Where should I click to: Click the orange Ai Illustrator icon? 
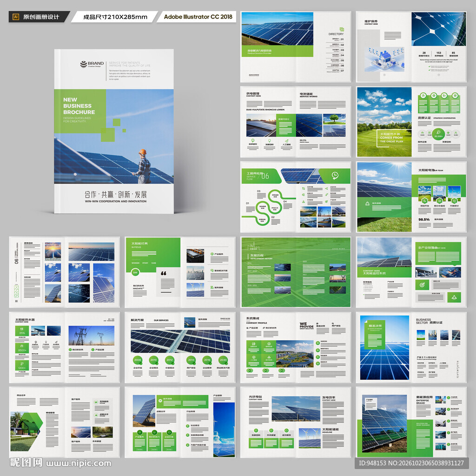point(16,17)
